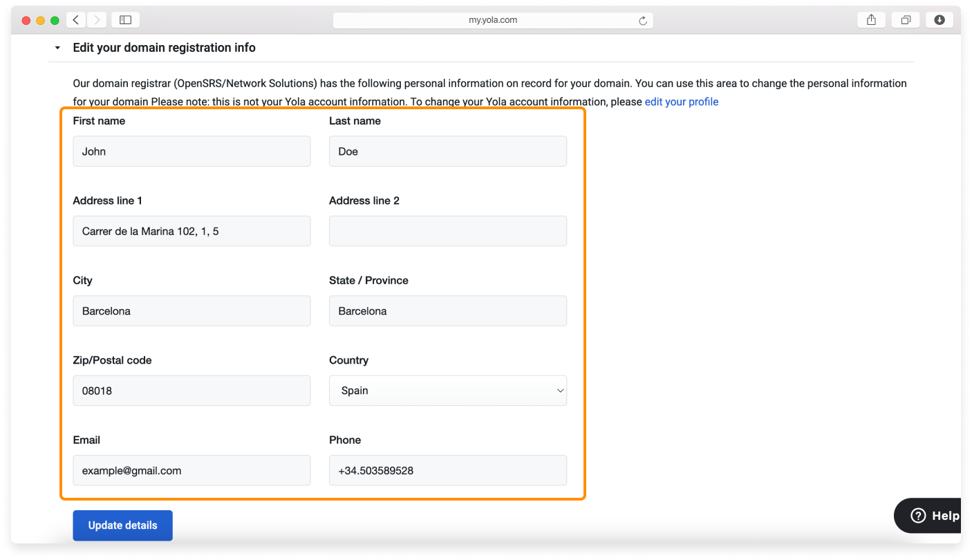
Task: Click the my.yola.com address bar
Action: (x=492, y=20)
